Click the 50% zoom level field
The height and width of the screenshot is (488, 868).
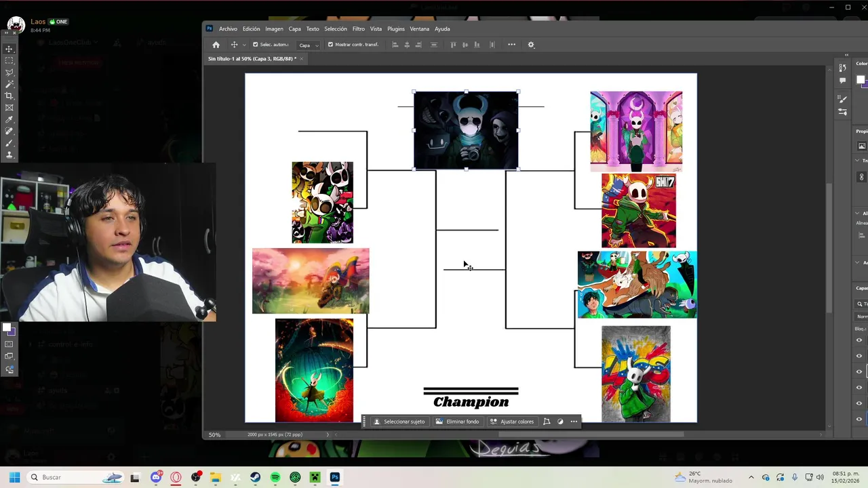pyautogui.click(x=214, y=435)
